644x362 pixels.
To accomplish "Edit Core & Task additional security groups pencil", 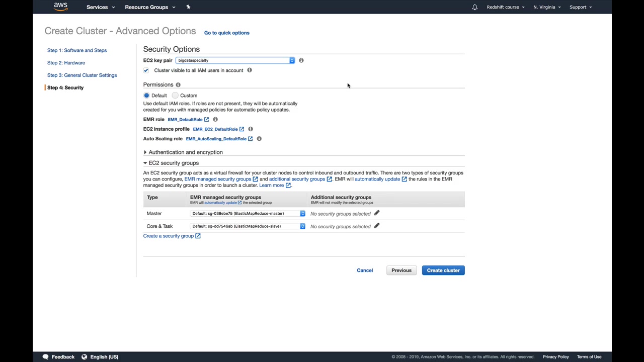I will tap(377, 226).
